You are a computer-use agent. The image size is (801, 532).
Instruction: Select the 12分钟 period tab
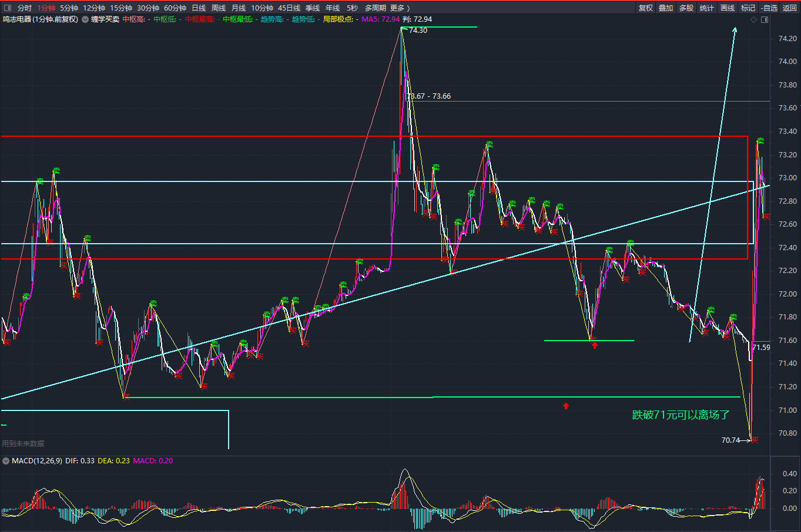click(x=94, y=8)
